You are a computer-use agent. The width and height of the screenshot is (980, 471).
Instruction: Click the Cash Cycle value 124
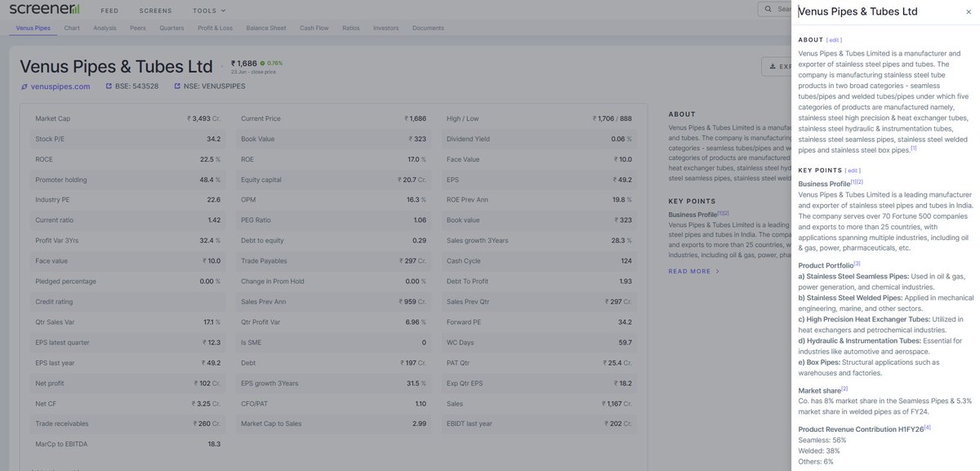pos(626,261)
